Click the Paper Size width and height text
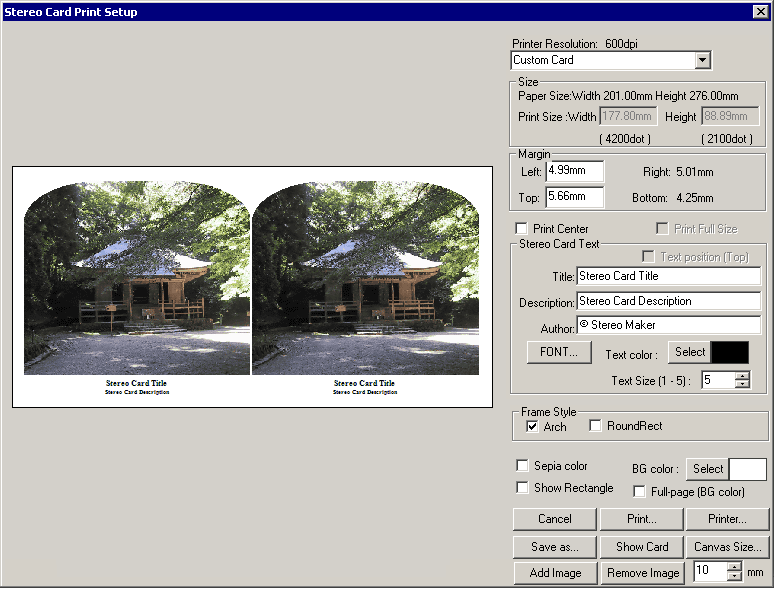This screenshot has height=589, width=774. (x=628, y=96)
